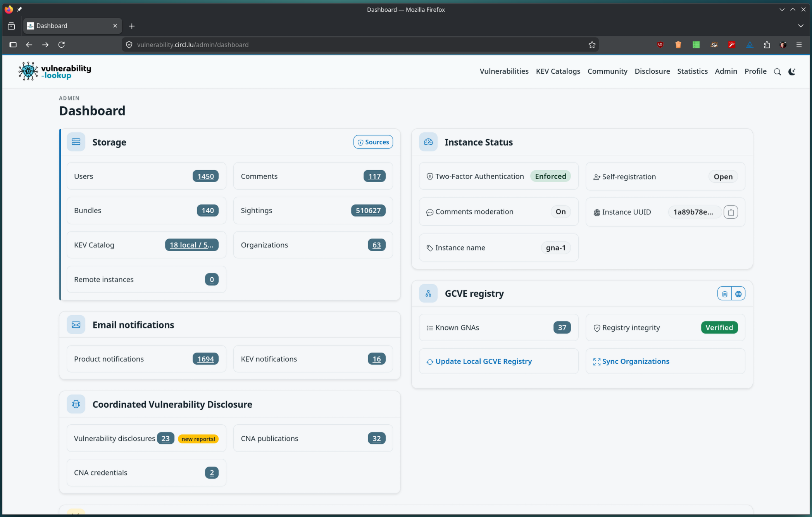This screenshot has width=812, height=517.
Task: Click the Instance Status gauge icon
Action: coord(428,142)
